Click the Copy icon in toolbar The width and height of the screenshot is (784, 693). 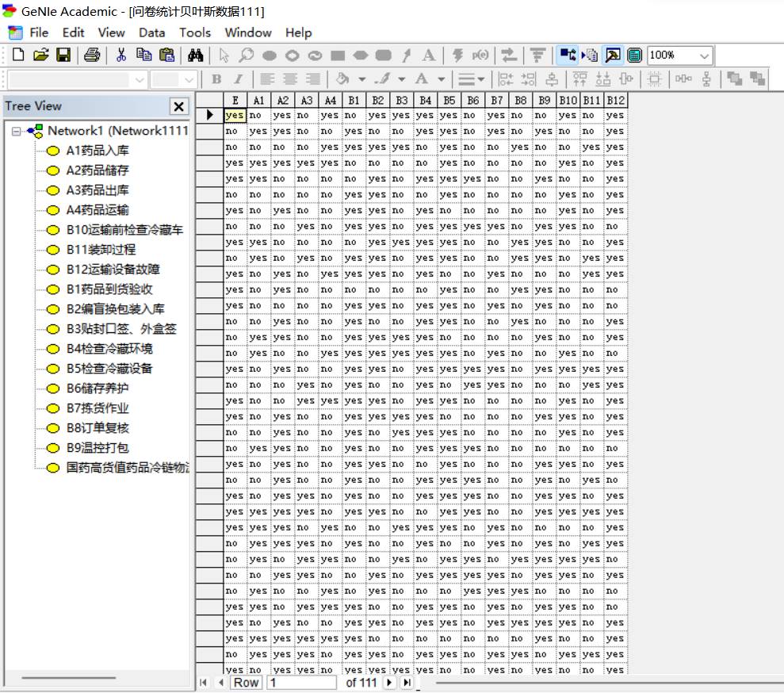[x=143, y=55]
